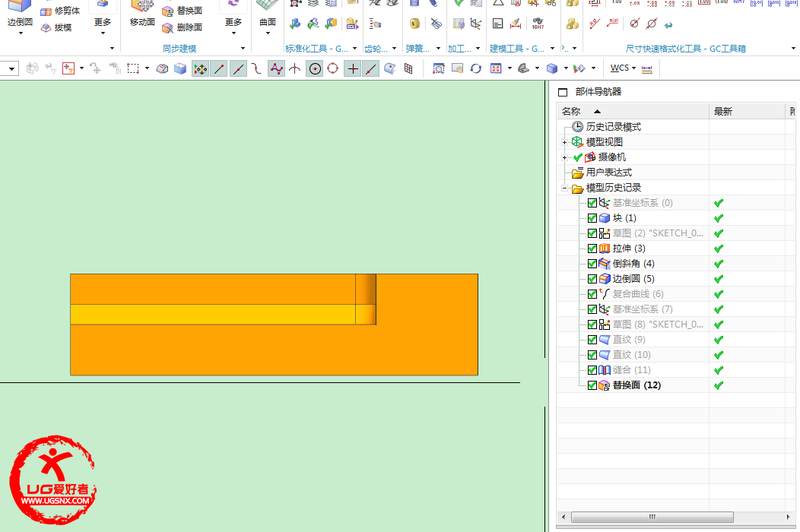Click the yellow spring coil icon
Viewport: 800px width, 532px height.
point(414,24)
